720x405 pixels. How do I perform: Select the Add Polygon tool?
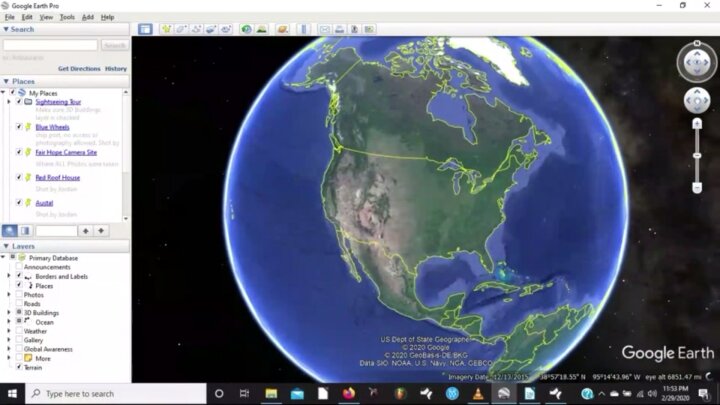coord(181,29)
